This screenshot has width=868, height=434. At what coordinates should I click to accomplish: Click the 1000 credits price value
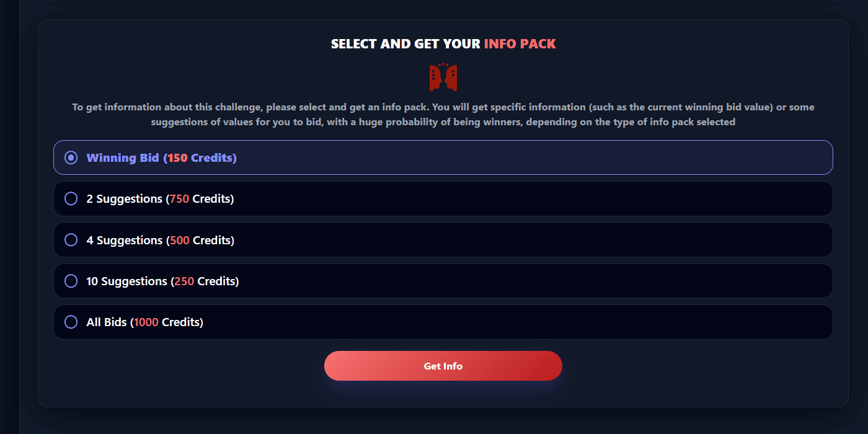click(146, 322)
